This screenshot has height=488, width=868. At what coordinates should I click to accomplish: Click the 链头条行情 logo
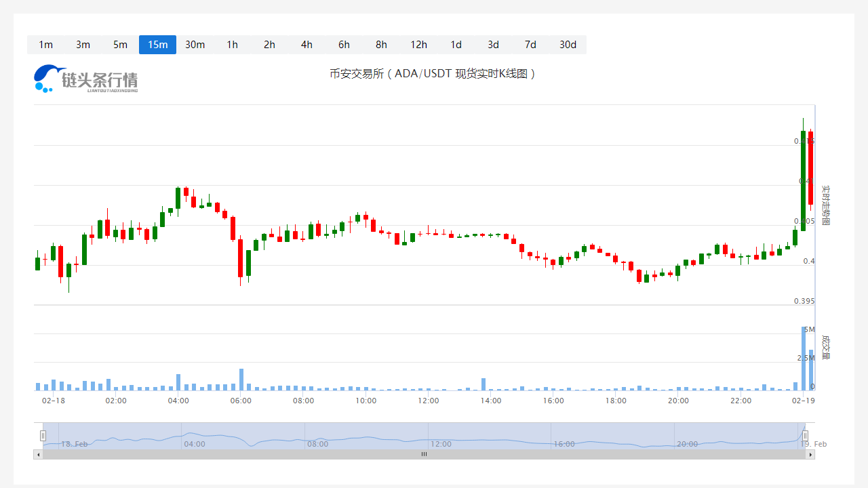click(86, 79)
